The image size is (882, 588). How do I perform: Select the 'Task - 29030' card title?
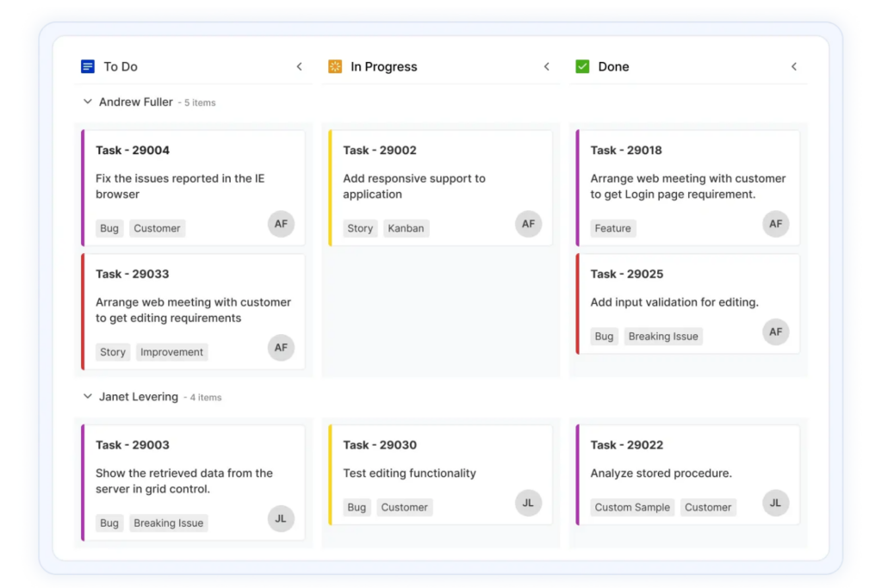pyautogui.click(x=380, y=444)
